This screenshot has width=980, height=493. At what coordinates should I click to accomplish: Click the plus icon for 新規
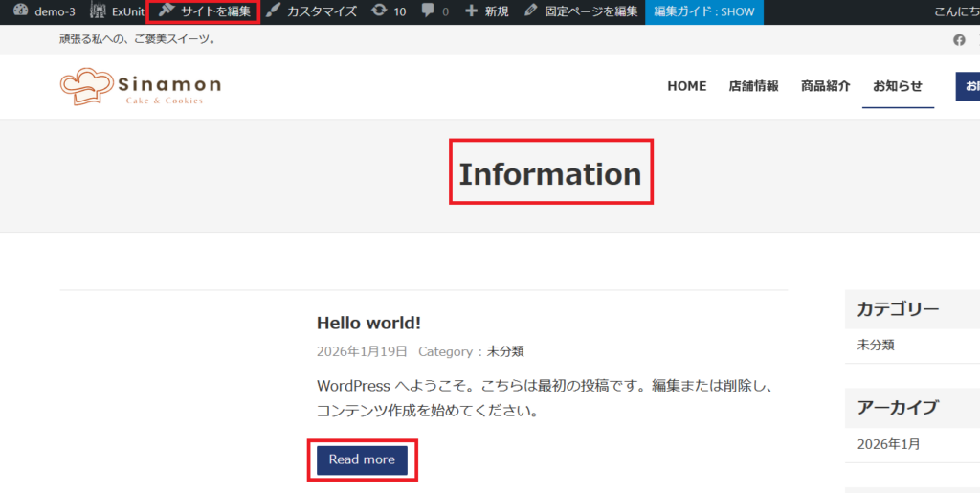click(471, 11)
